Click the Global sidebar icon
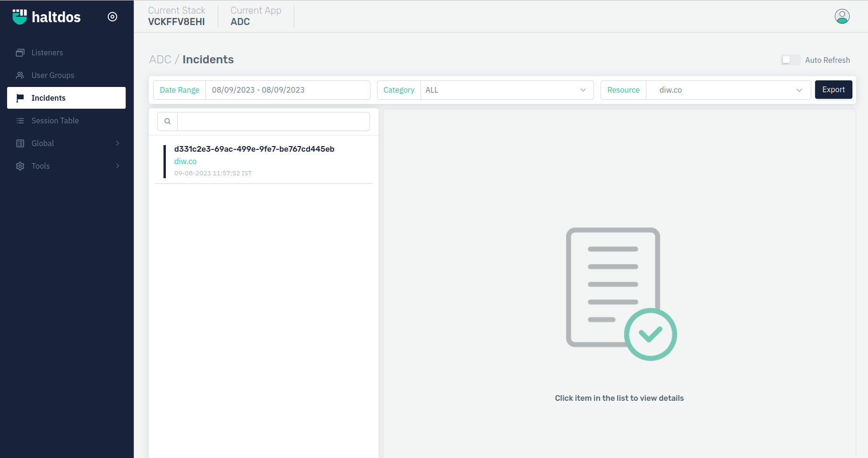This screenshot has width=868, height=458. click(x=20, y=143)
